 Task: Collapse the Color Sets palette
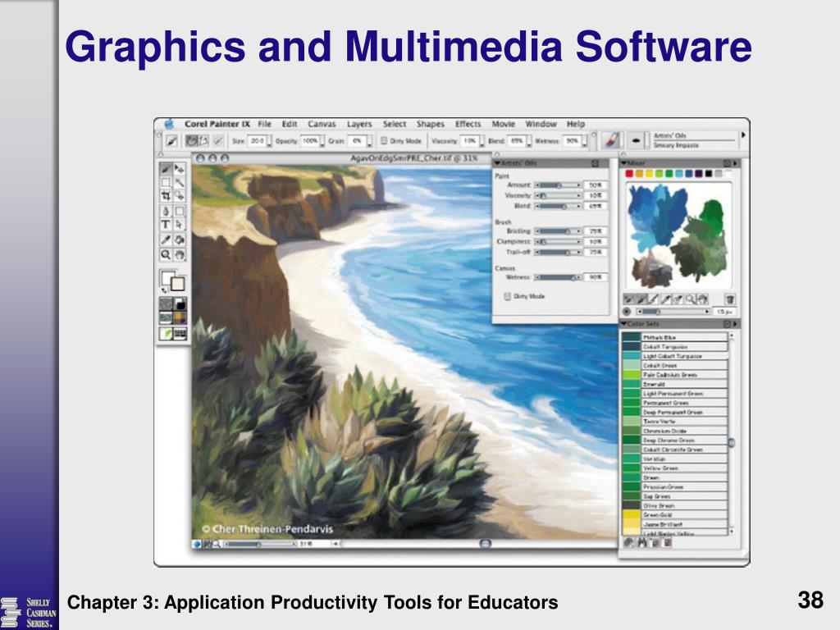tap(624, 324)
